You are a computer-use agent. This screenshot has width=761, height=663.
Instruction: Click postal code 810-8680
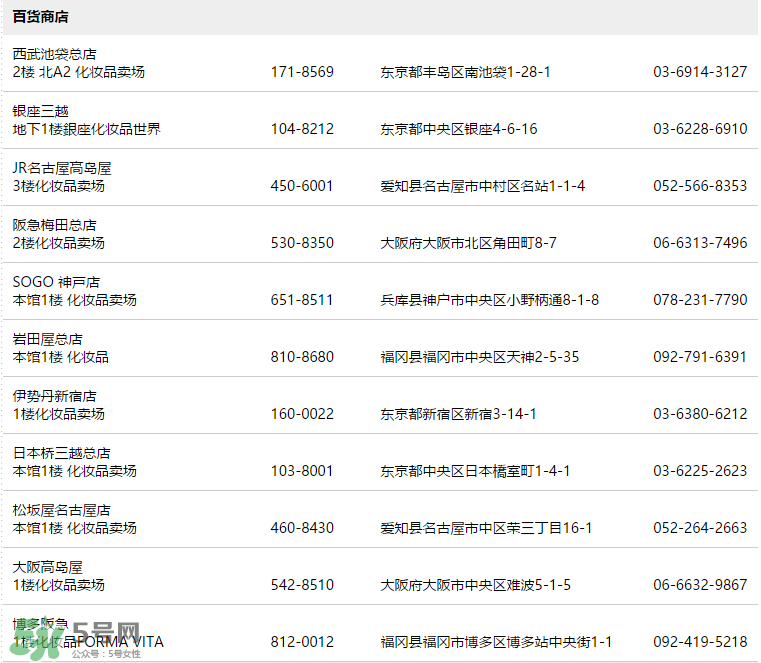[302, 357]
